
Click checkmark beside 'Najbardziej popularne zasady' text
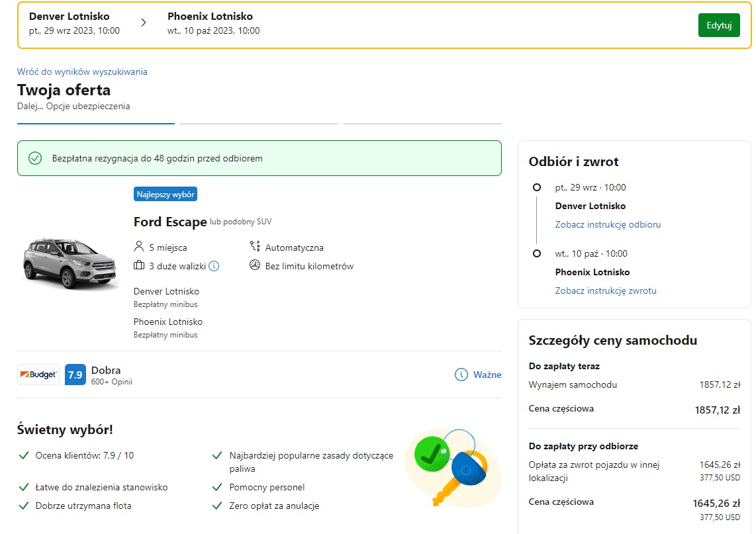[217, 455]
